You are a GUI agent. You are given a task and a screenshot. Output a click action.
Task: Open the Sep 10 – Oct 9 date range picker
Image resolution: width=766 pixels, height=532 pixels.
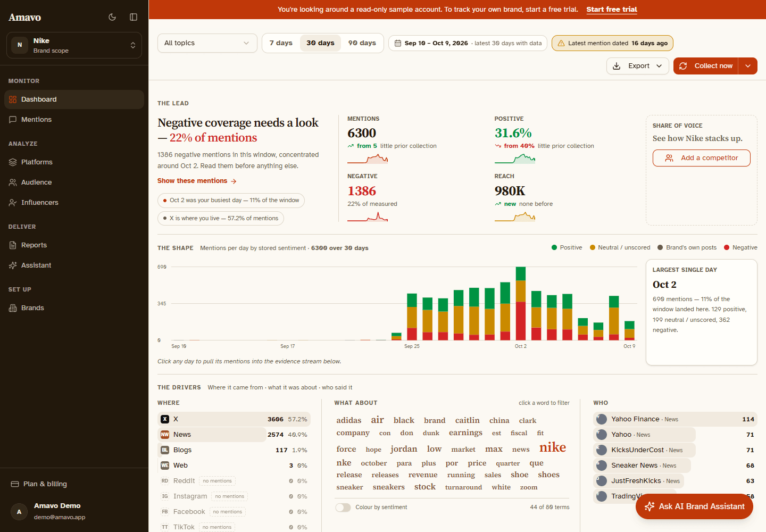tap(468, 43)
